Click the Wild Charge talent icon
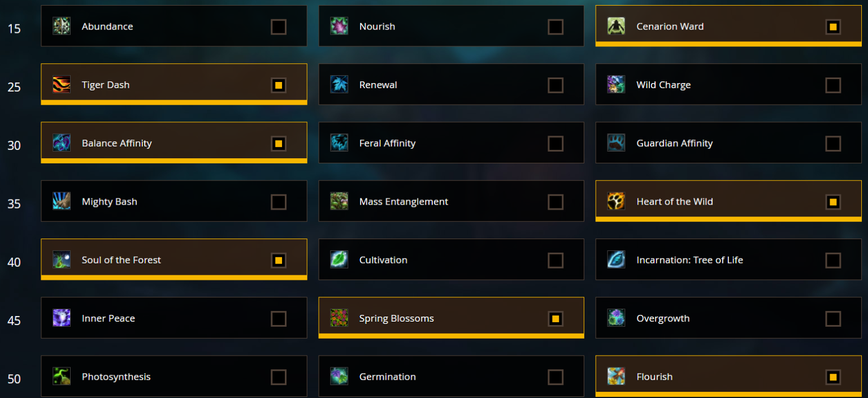 [616, 84]
